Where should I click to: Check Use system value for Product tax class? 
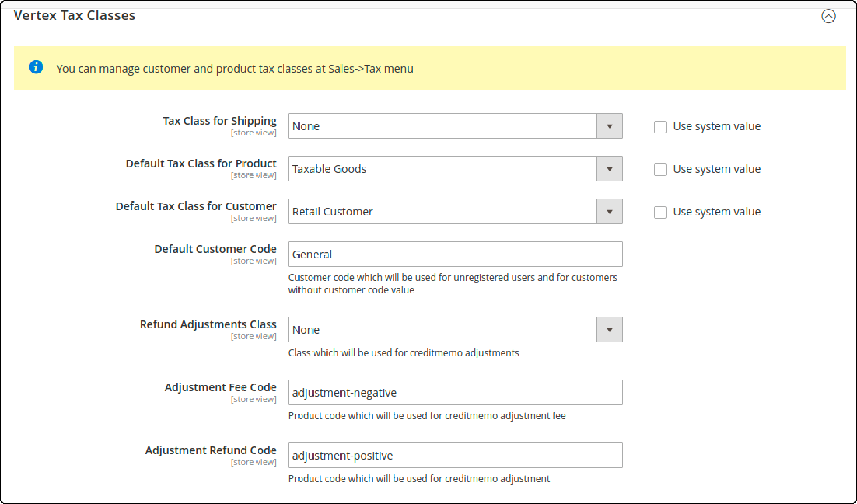(660, 170)
